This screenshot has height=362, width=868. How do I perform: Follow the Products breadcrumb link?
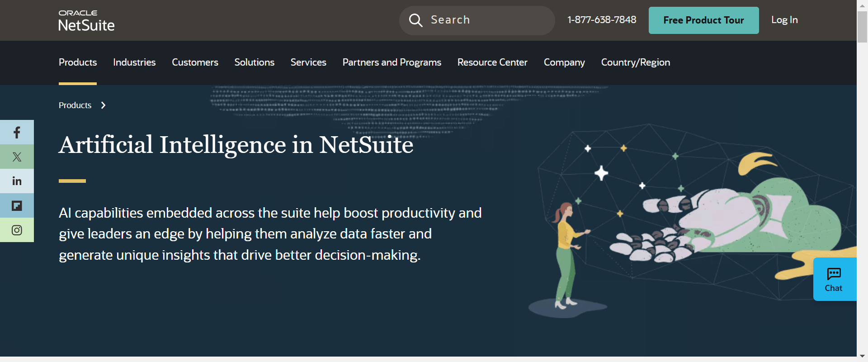point(75,105)
